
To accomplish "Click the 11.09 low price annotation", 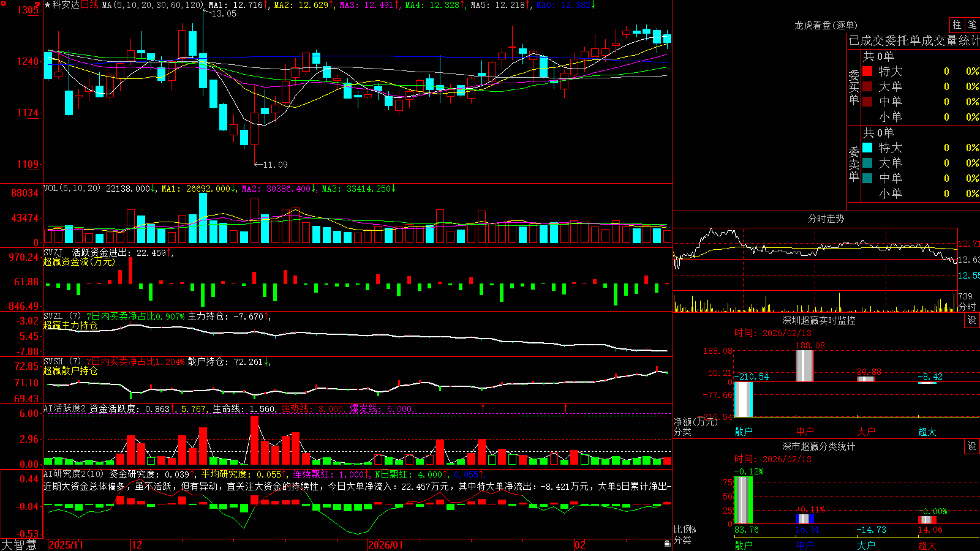I will [x=275, y=165].
